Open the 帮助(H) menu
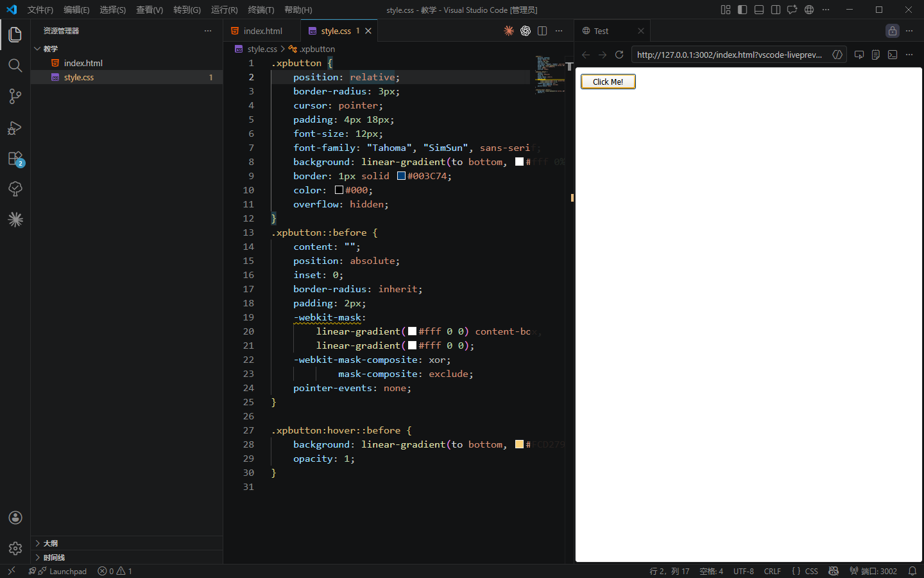 [x=298, y=10]
